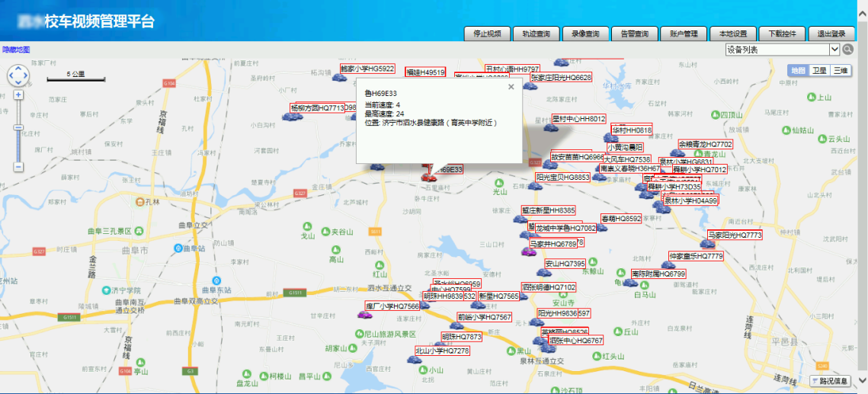868x394 pixels.
Task: Click the 泉林小学H04A99 label
Action: 690,201
